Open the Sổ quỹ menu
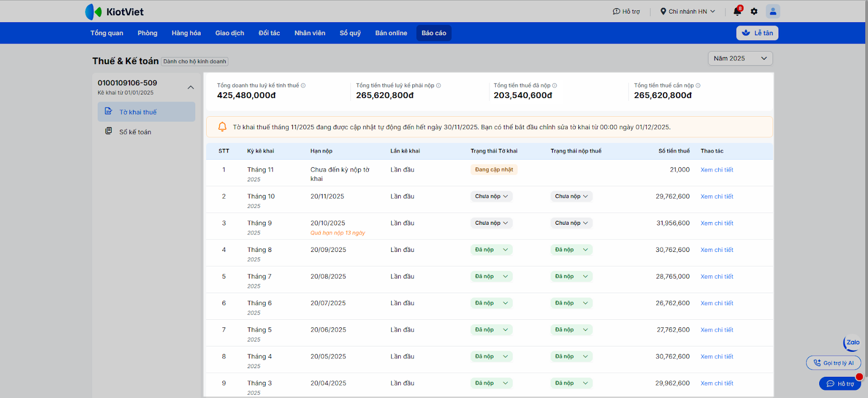Viewport: 868px width, 398px height. pyautogui.click(x=350, y=33)
